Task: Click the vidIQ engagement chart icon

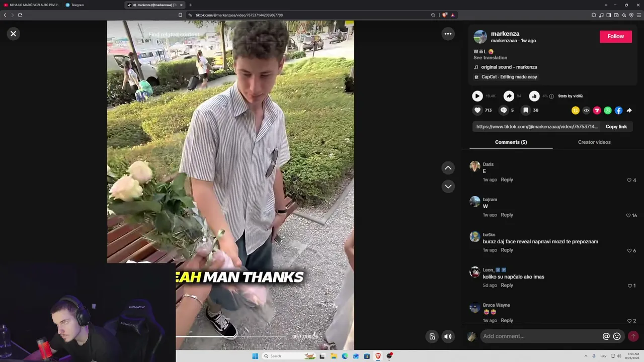Action: [x=534, y=96]
